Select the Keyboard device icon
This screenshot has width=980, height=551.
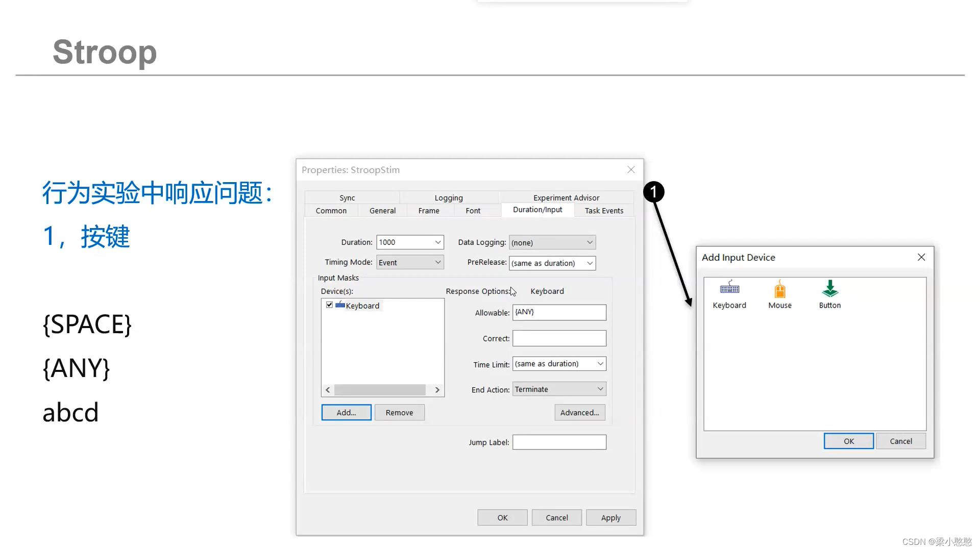(729, 289)
